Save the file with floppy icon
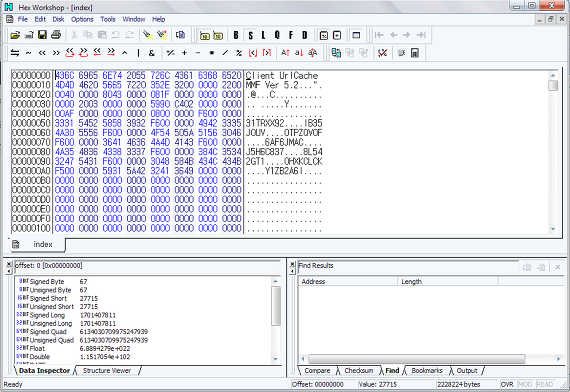Image resolution: width=570 pixels, height=392 pixels. point(43,35)
